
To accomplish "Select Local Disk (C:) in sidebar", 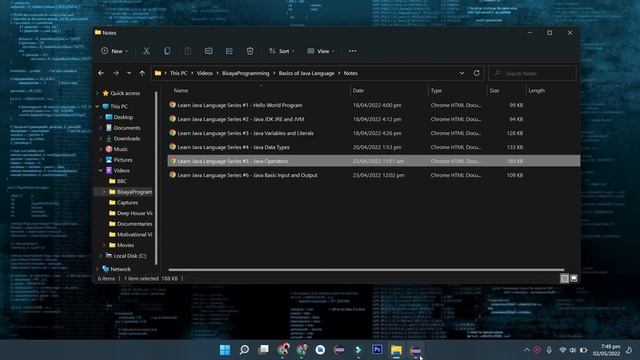I will point(130,256).
